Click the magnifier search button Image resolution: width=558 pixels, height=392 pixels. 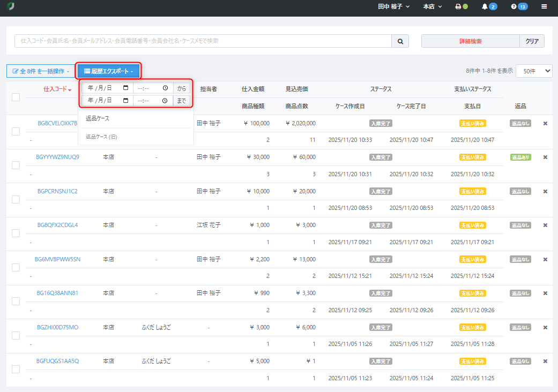coord(400,41)
